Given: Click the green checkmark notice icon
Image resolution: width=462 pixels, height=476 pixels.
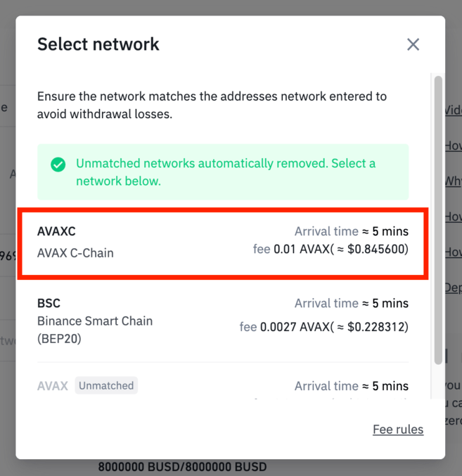Looking at the screenshot, I should [x=58, y=165].
